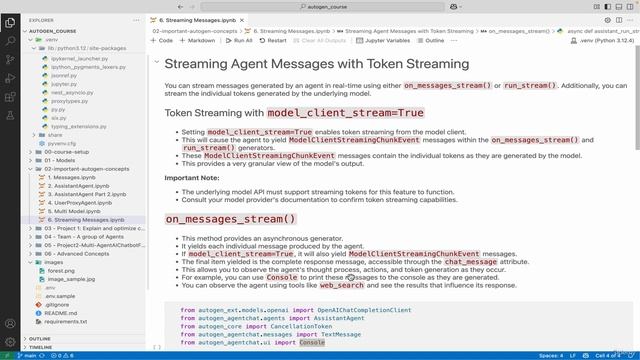
Task: Add a new Markdown cell
Action: pyautogui.click(x=197, y=40)
